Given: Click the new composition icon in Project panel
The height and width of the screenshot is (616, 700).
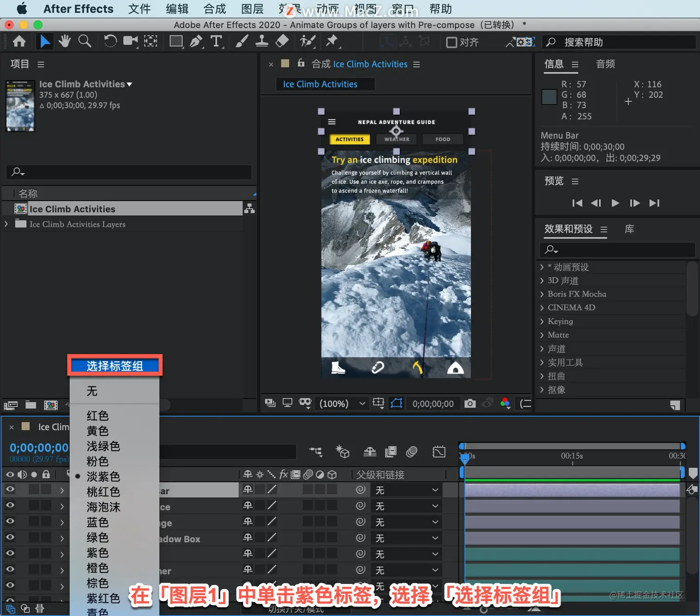Looking at the screenshot, I should click(x=50, y=405).
